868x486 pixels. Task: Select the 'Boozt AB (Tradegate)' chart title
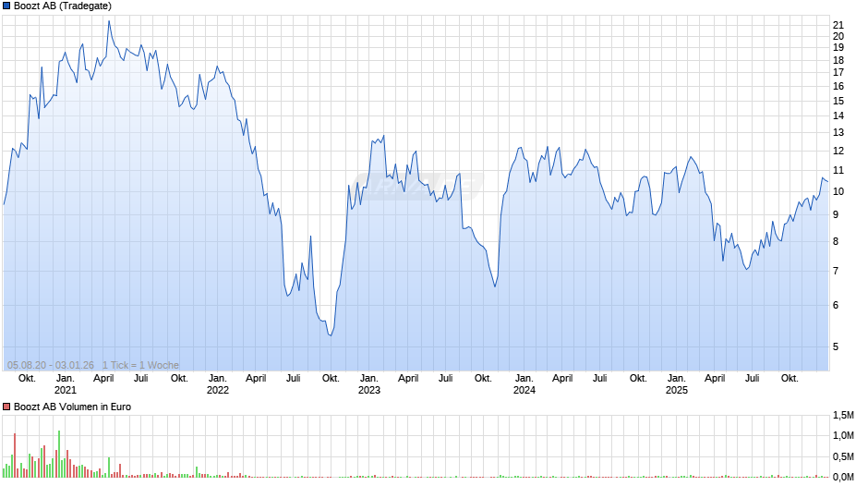click(x=63, y=6)
